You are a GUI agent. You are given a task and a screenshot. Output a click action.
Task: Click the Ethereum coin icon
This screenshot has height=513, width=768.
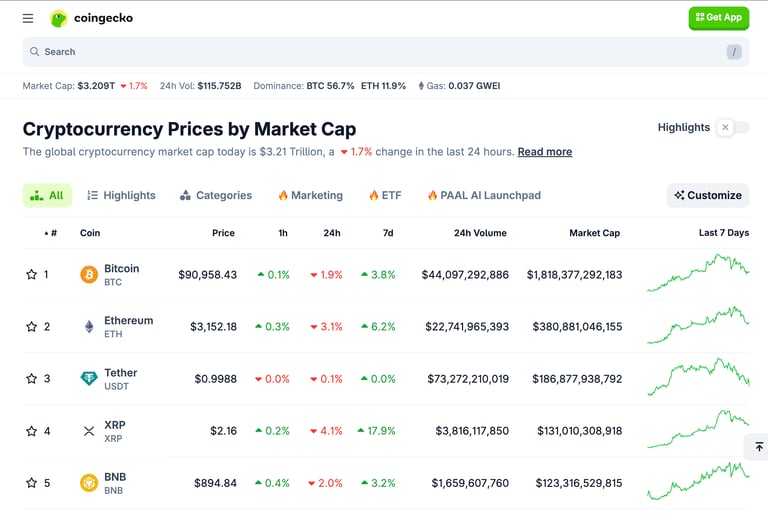[x=89, y=327]
